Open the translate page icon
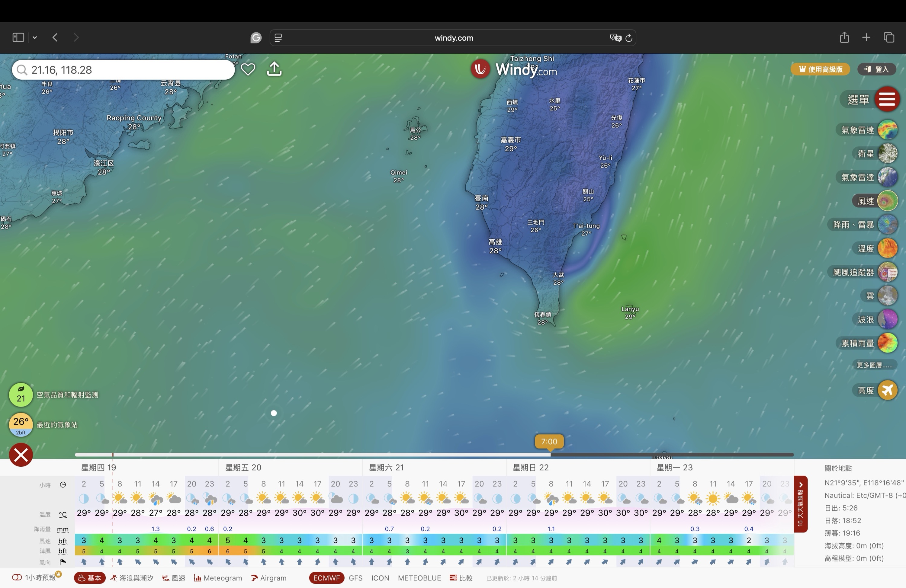Screen dimensions: 906x588 (x=615, y=38)
